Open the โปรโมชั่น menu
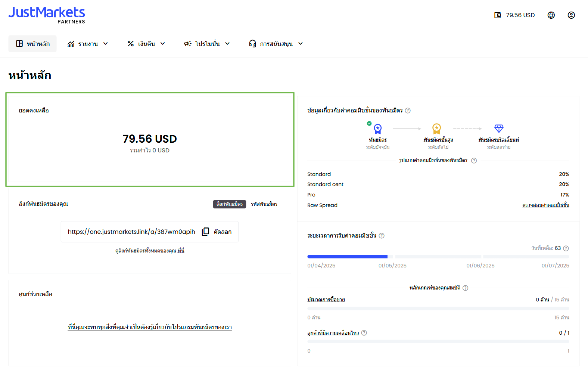588x378 pixels. 207,44
